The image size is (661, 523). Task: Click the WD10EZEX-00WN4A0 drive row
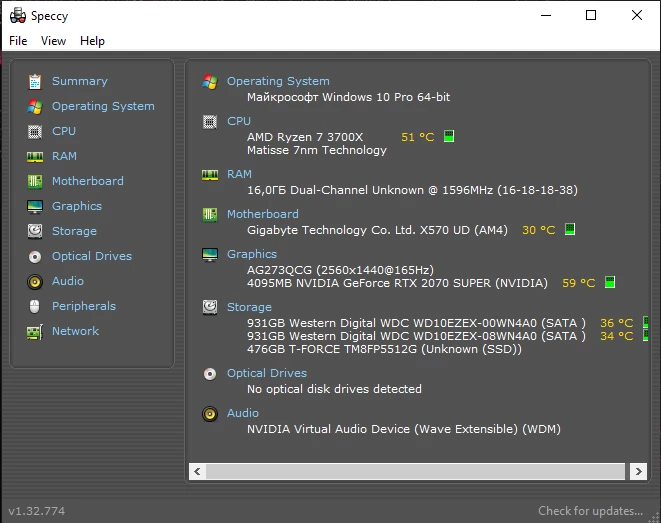416,323
